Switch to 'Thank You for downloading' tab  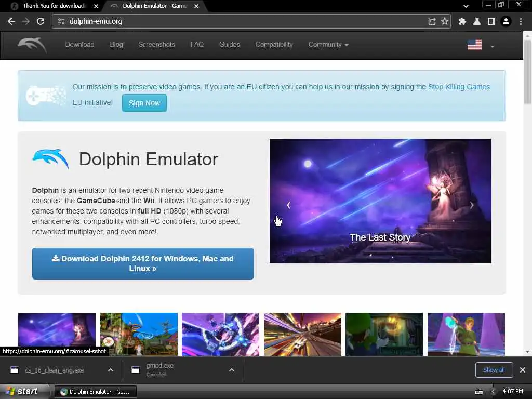click(54, 6)
